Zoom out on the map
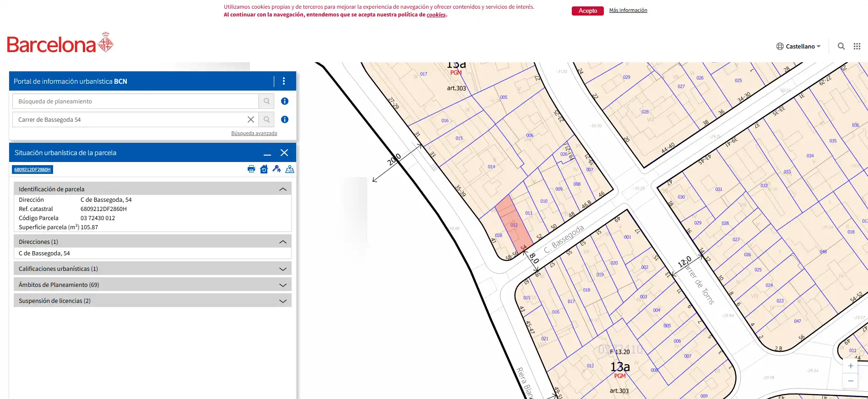The height and width of the screenshot is (399, 868). coord(851,381)
